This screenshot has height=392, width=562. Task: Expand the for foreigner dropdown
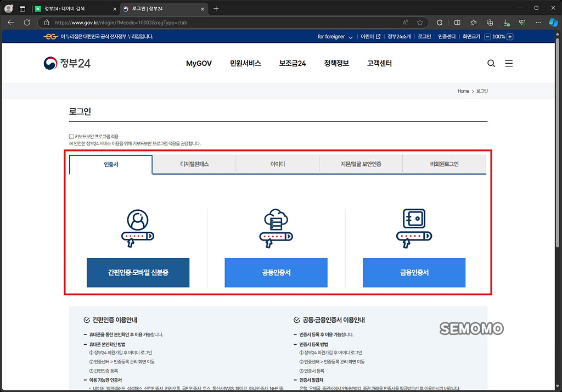tap(335, 37)
